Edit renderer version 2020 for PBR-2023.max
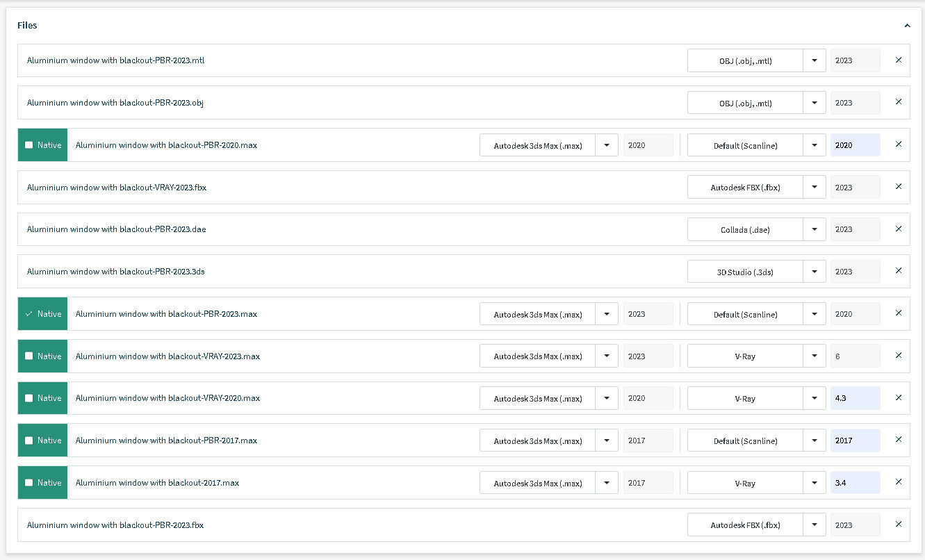Image resolution: width=925 pixels, height=560 pixels. (856, 314)
